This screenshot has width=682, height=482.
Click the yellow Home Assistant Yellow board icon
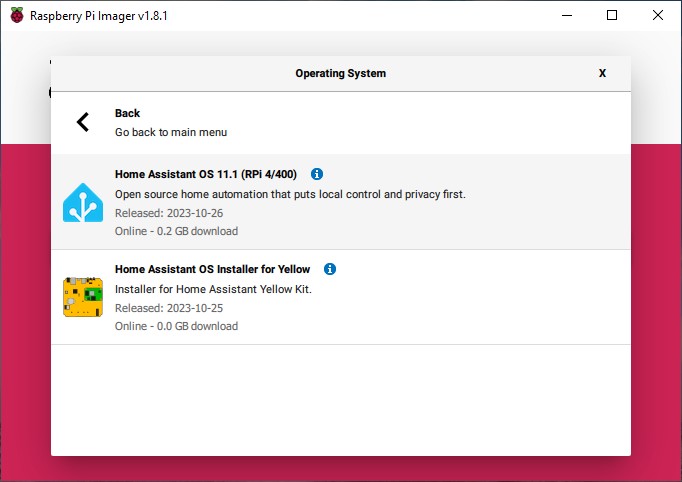point(83,297)
